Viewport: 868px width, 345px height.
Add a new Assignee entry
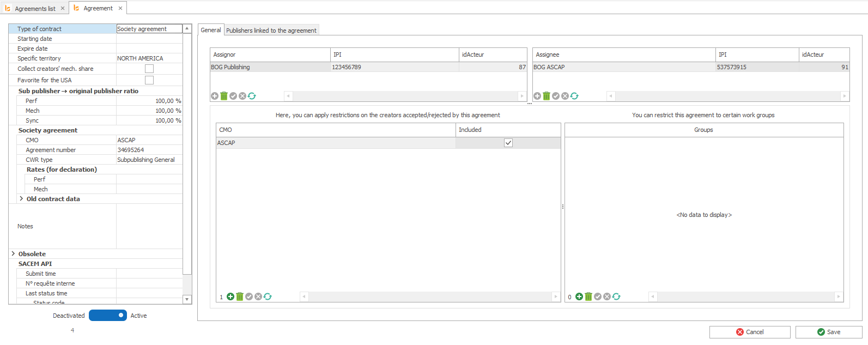(x=537, y=96)
